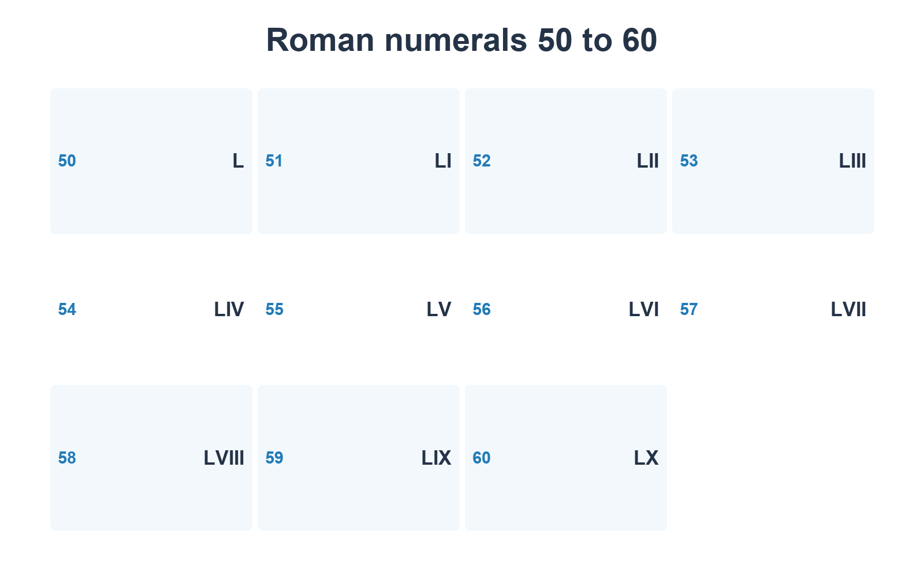Image resolution: width=924 pixels, height=578 pixels.
Task: Select the LVII numeral text
Action: (848, 310)
